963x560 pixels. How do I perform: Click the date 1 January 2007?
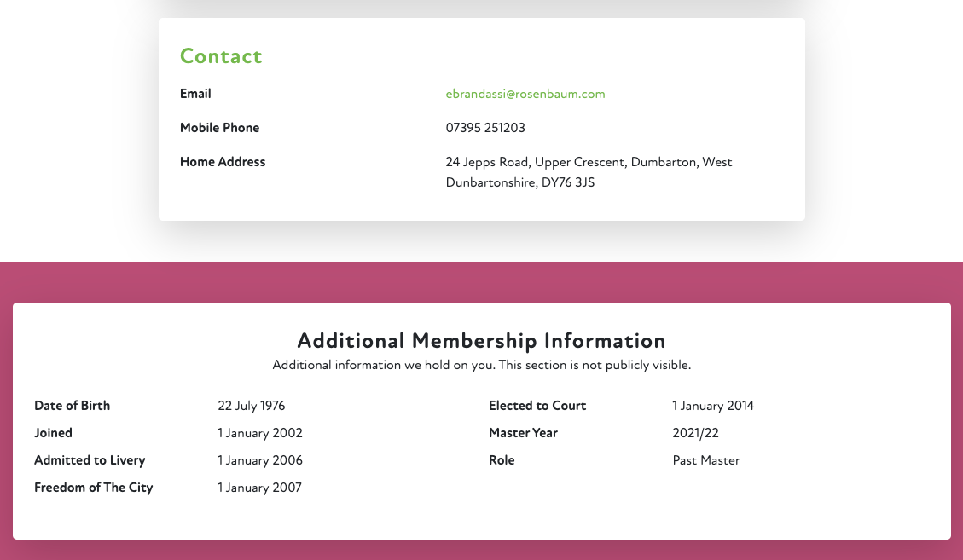259,488
